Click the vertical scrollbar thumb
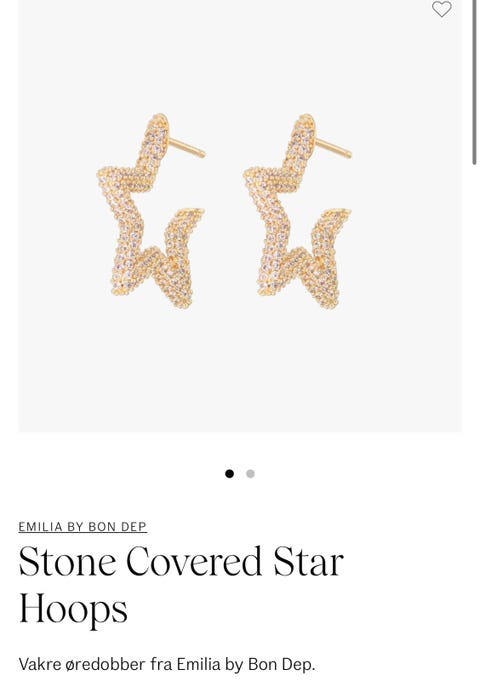This screenshot has width=480, height=681. click(474, 83)
